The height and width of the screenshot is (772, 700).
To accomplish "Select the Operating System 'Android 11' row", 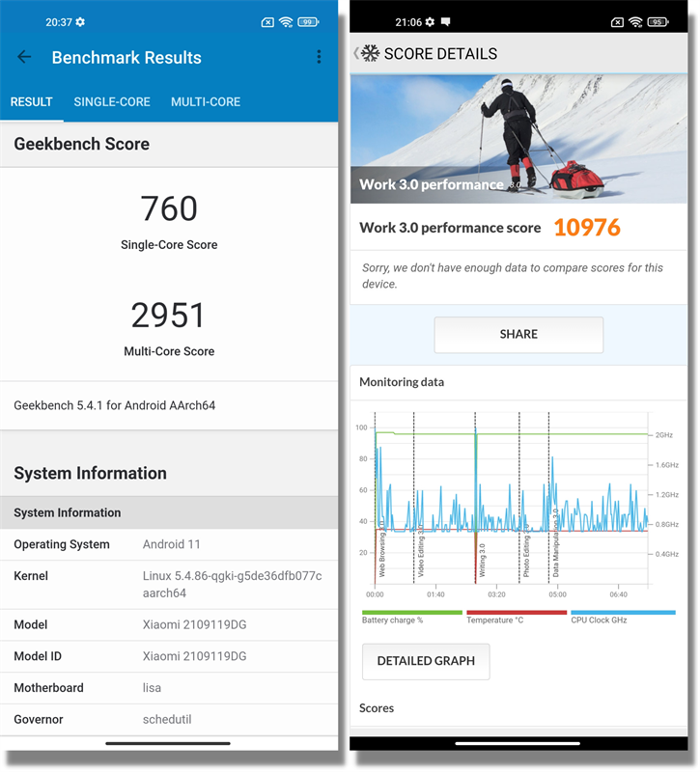I will [x=169, y=544].
